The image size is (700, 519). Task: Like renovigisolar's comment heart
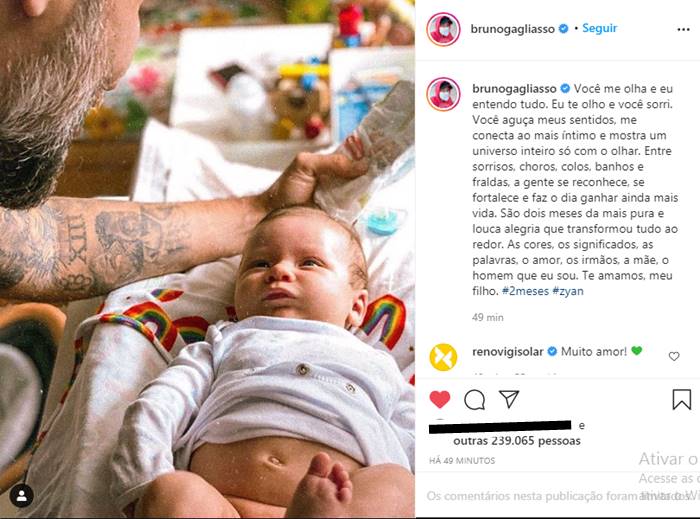click(x=674, y=356)
